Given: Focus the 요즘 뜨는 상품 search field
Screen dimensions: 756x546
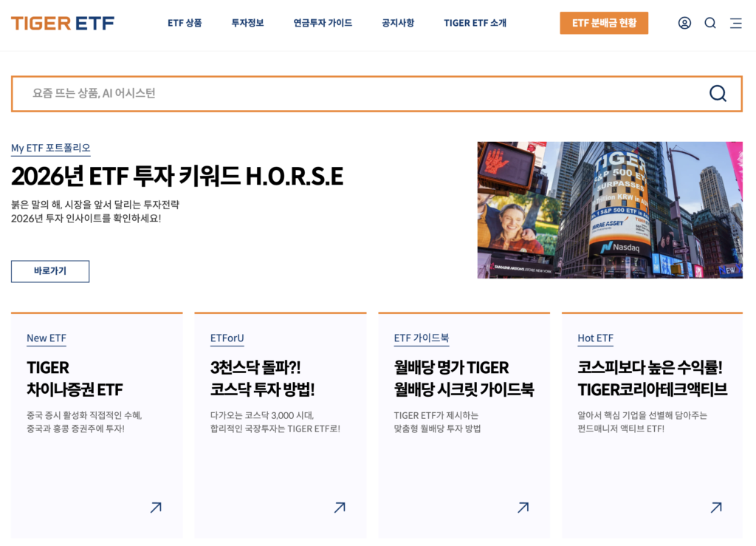Looking at the screenshot, I should coord(354,93).
